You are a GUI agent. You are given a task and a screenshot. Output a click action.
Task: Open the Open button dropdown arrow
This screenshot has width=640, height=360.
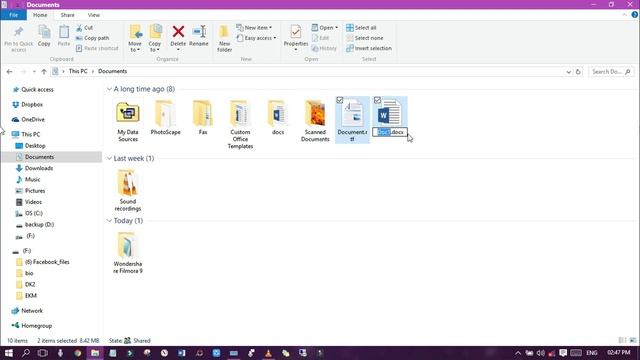tap(336, 28)
